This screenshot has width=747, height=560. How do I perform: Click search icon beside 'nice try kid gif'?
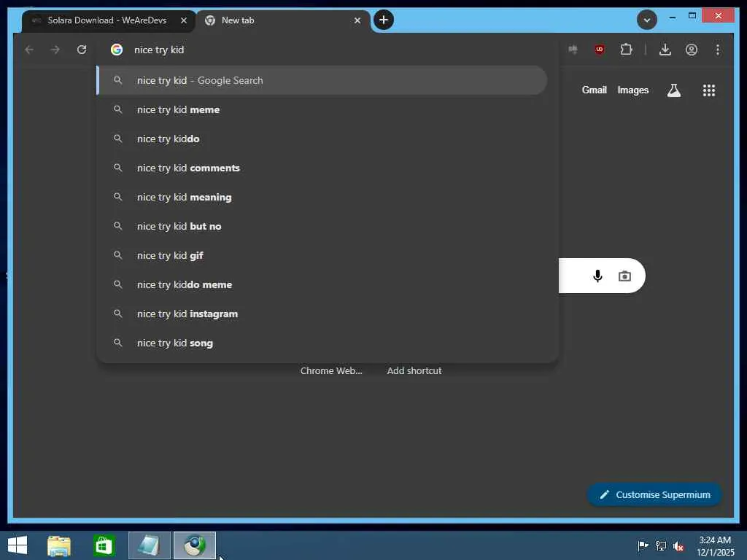coord(117,255)
